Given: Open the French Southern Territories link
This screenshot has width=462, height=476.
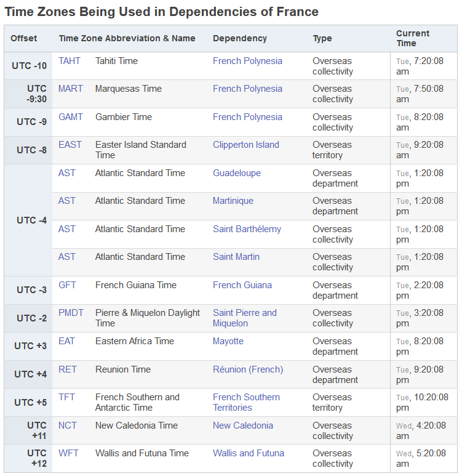Looking at the screenshot, I should pos(246,402).
